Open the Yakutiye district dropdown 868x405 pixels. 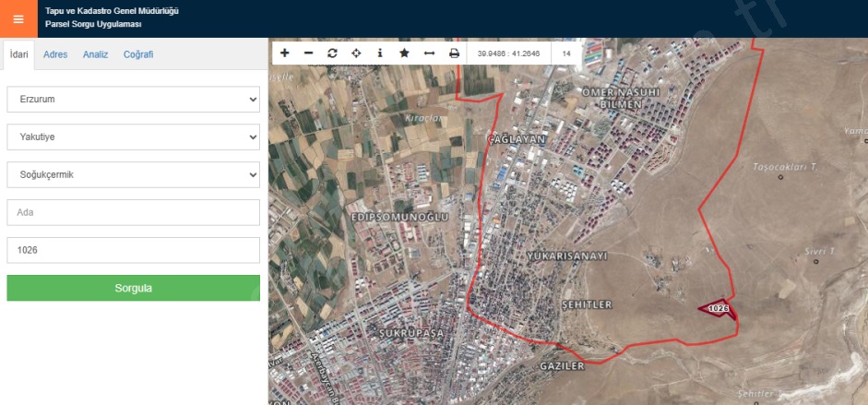click(133, 137)
